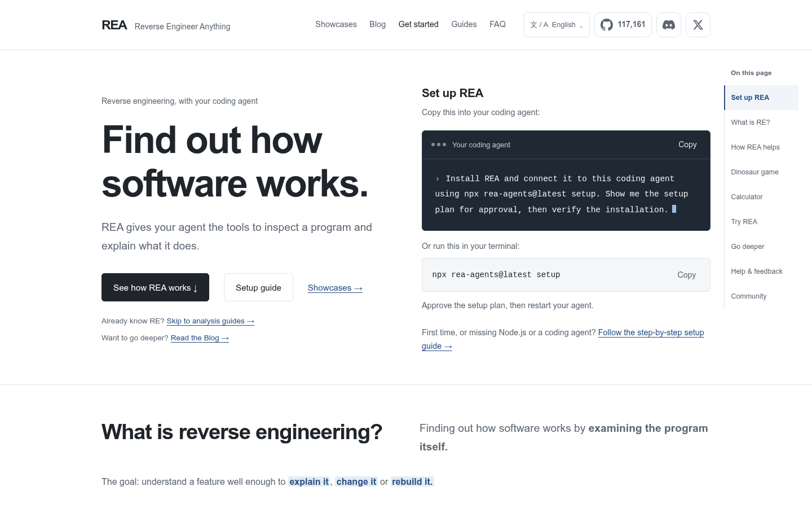The image size is (812, 508).
Task: Open the X (Twitter) profile icon
Action: (698, 25)
